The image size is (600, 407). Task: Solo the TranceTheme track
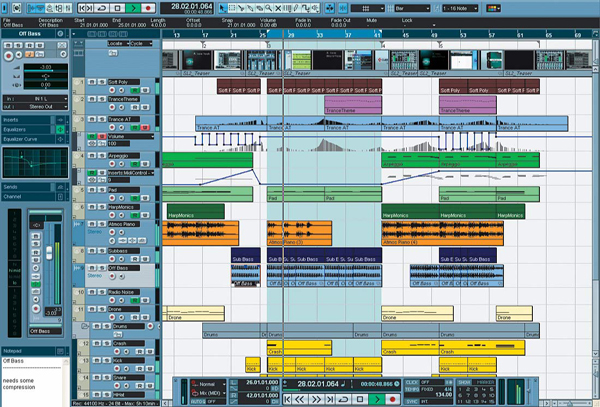[101, 99]
